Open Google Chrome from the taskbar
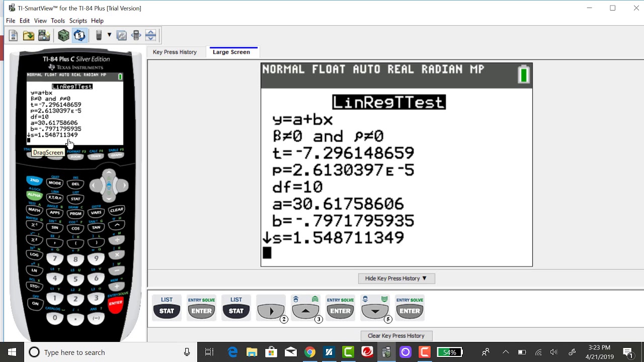The height and width of the screenshot is (362, 644). 310,352
